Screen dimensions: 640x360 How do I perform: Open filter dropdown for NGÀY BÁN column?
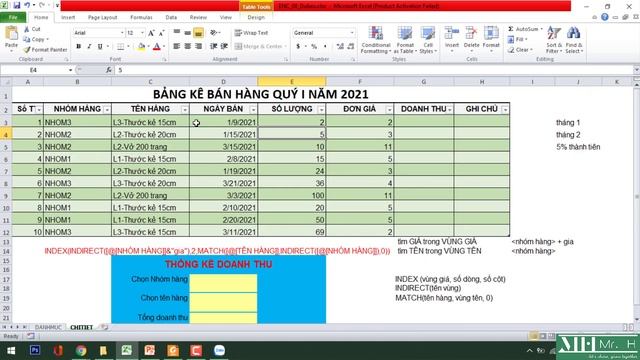click(253, 109)
